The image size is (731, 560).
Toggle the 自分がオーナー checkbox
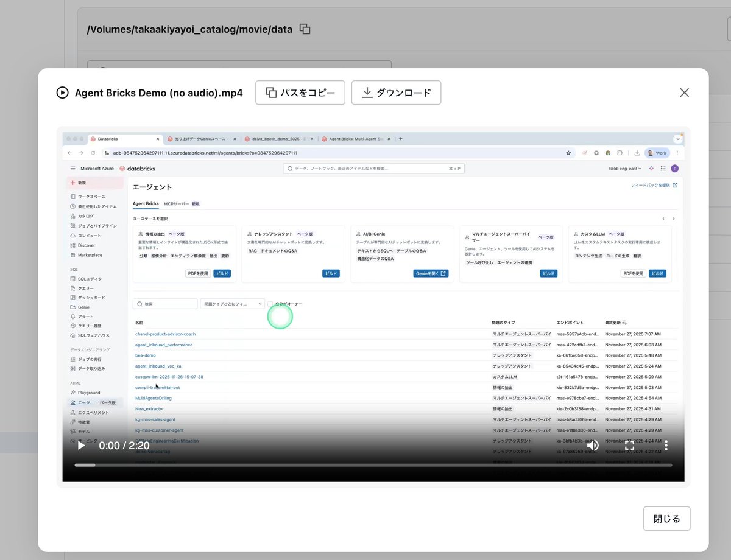click(270, 304)
